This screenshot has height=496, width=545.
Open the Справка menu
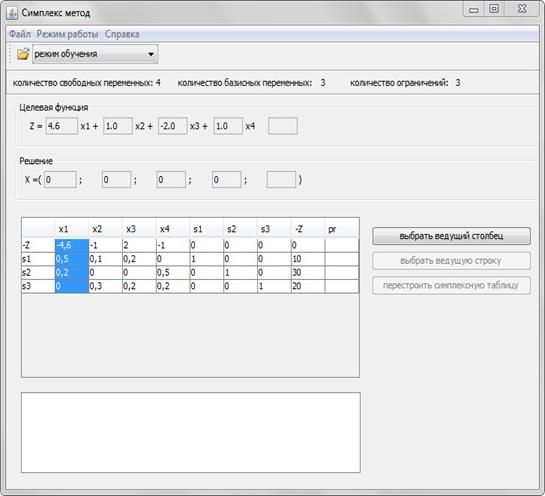point(122,34)
